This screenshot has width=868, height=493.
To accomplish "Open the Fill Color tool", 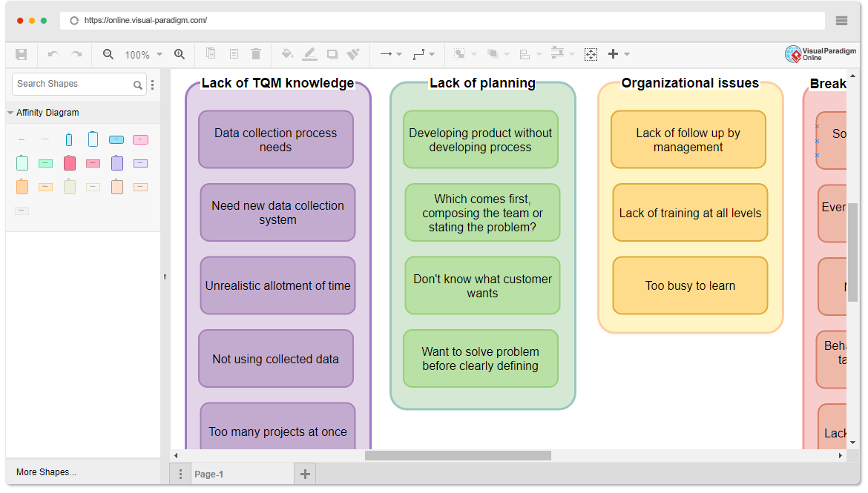I will click(287, 53).
